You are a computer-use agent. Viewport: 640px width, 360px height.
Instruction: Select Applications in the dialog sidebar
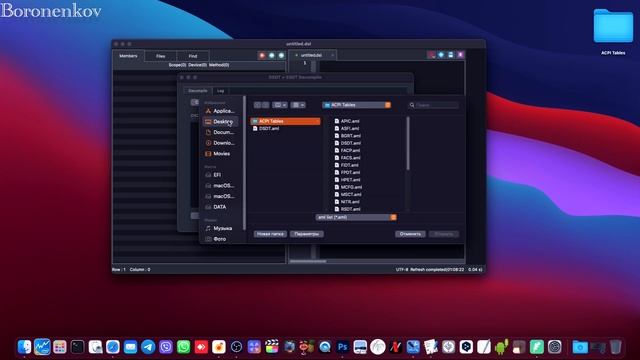[x=220, y=111]
